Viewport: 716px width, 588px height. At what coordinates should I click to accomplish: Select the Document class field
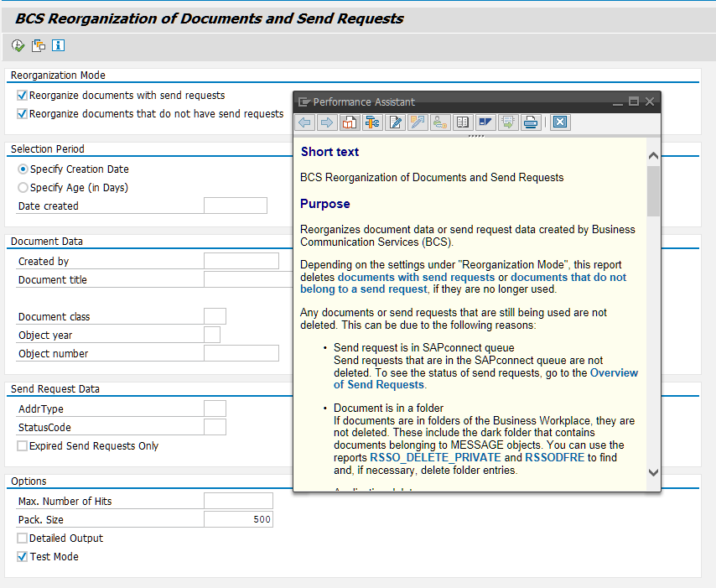pyautogui.click(x=215, y=316)
